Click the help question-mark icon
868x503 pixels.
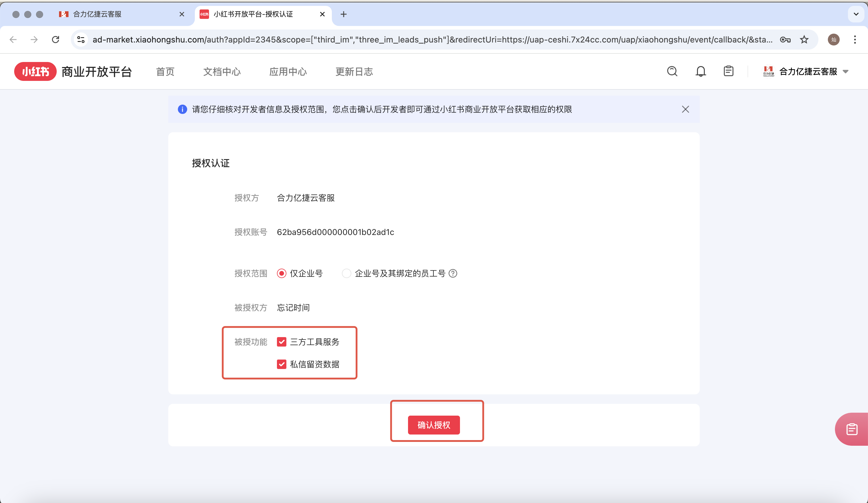[453, 273]
